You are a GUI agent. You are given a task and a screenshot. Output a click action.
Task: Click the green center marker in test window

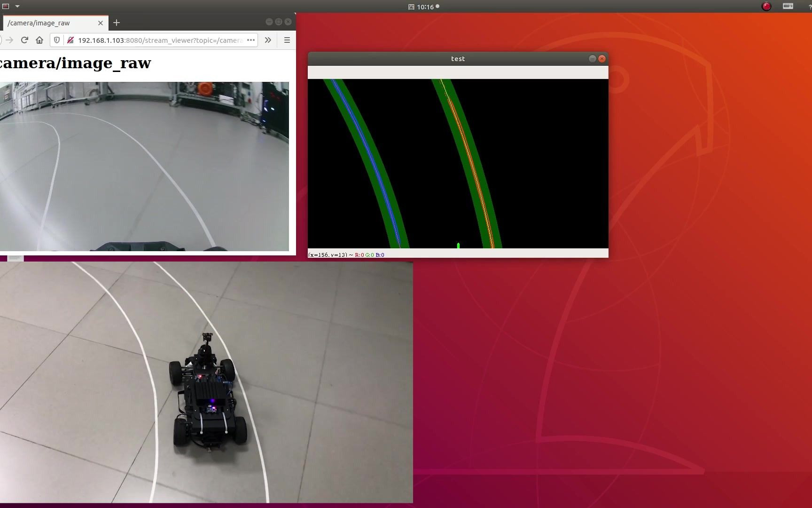point(458,246)
